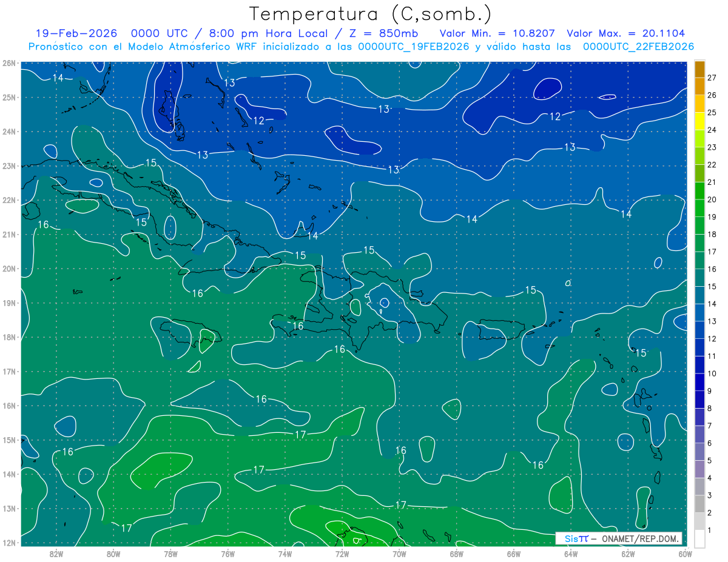Image resolution: width=728 pixels, height=562 pixels.
Task: Click the '24' label on the color legend
Action: [x=712, y=130]
